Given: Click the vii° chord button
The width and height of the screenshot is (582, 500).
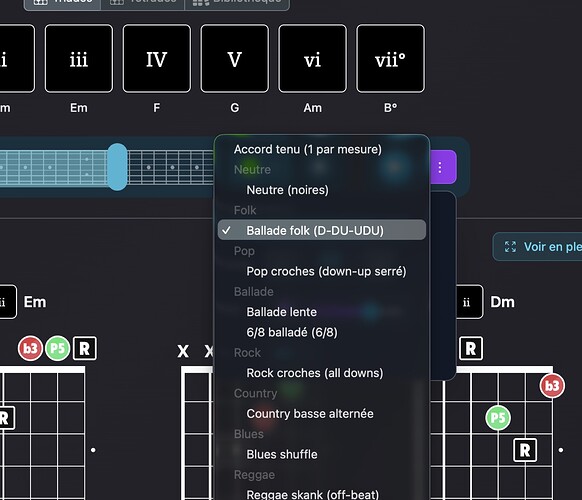Looking at the screenshot, I should click(390, 59).
